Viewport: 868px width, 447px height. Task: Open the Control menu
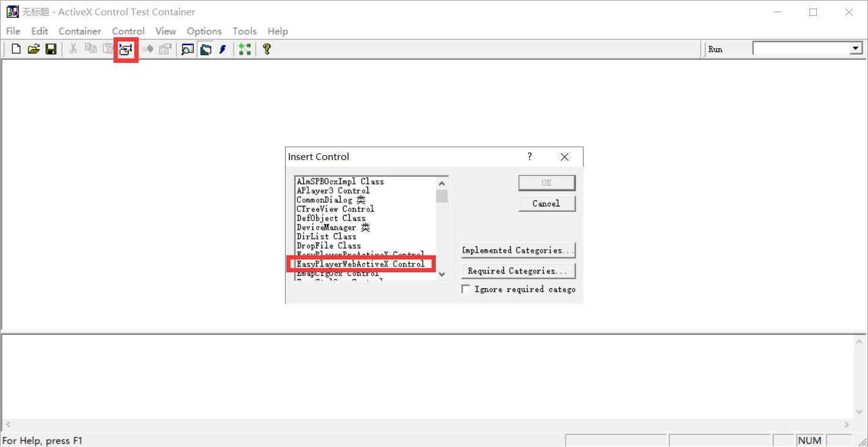128,31
